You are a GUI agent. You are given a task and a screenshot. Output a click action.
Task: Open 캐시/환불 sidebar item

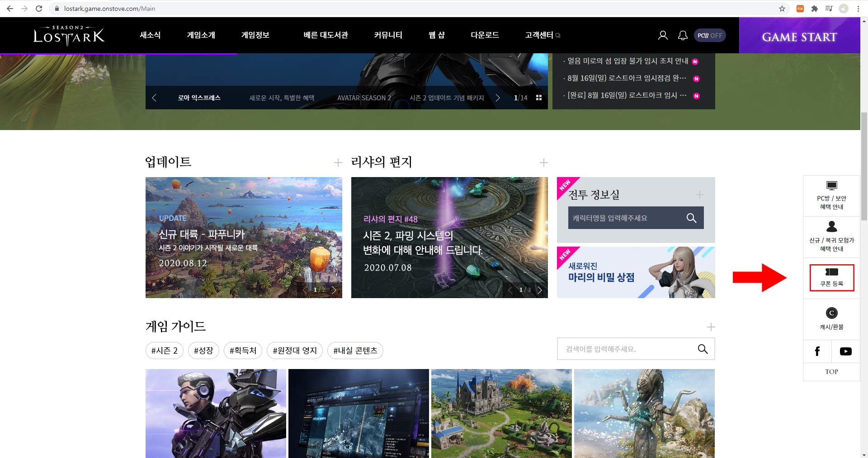tap(831, 319)
